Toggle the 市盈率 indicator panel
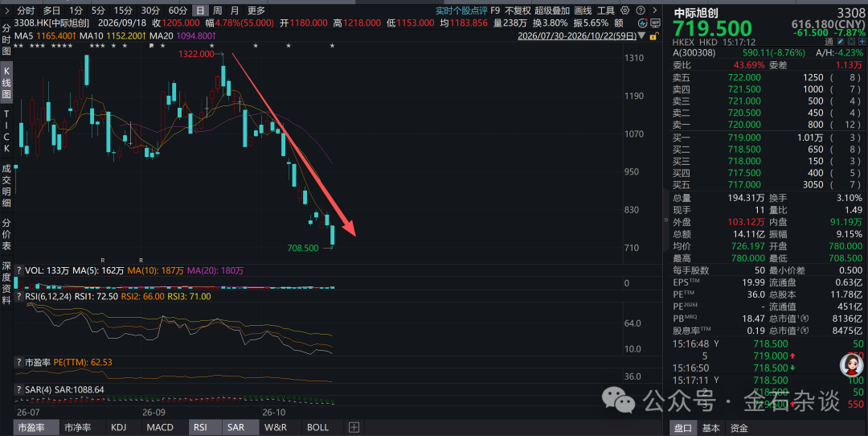The image size is (868, 436). [31, 427]
